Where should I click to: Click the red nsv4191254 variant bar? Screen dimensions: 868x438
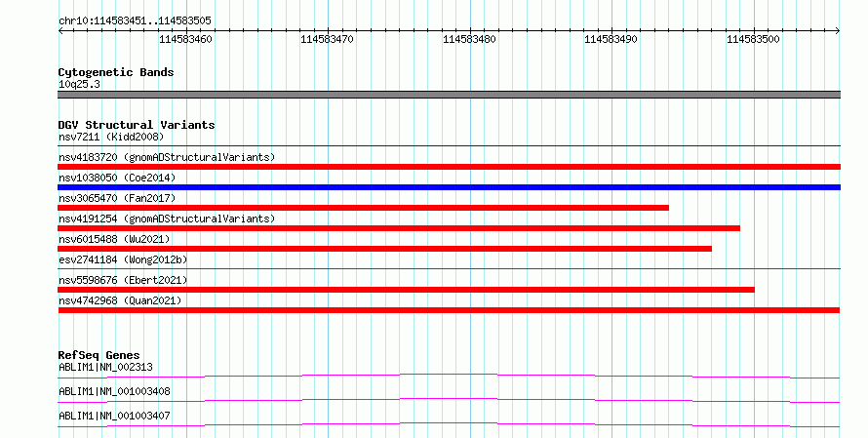[399, 228]
